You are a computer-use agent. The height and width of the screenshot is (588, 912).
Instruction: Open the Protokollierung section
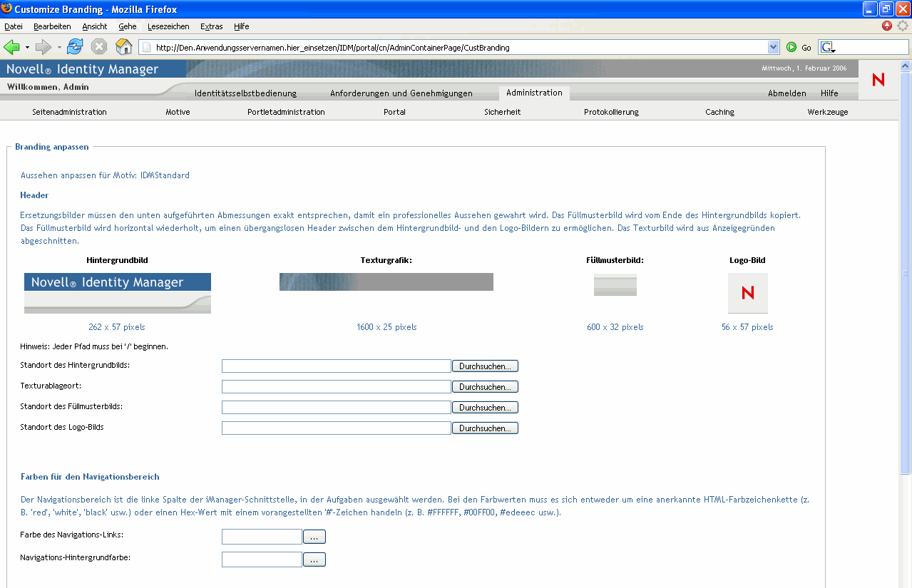(611, 112)
